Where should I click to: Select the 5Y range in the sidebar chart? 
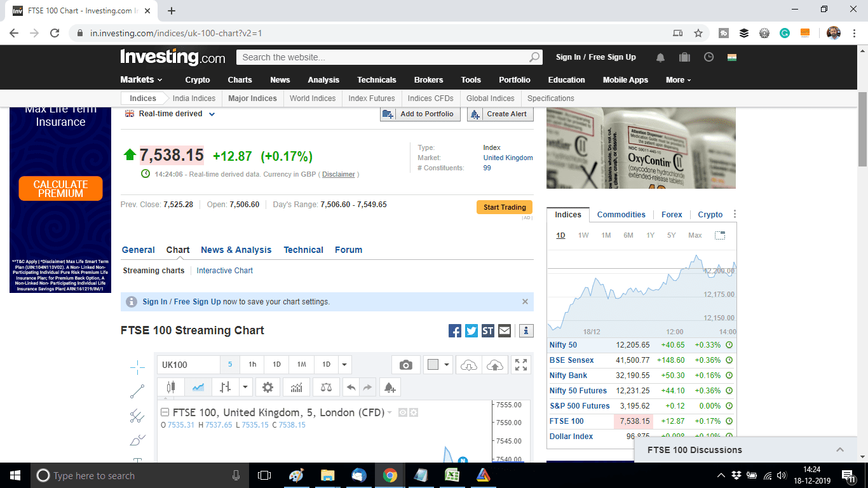[x=672, y=235]
